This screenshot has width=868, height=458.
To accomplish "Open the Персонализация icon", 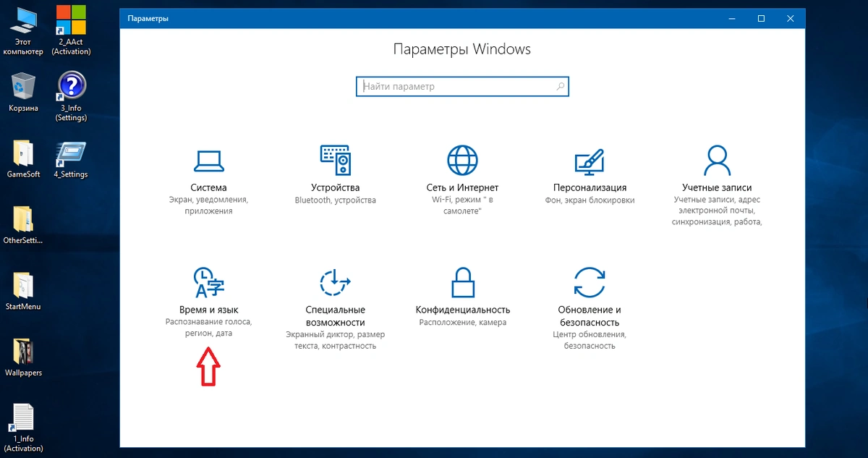I will 590,160.
